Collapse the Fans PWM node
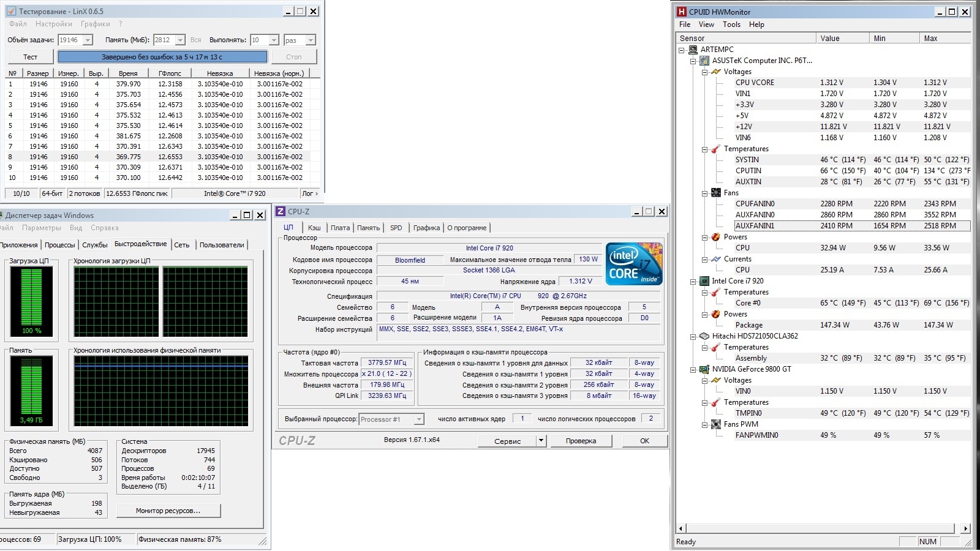The image size is (980, 551). [x=704, y=425]
